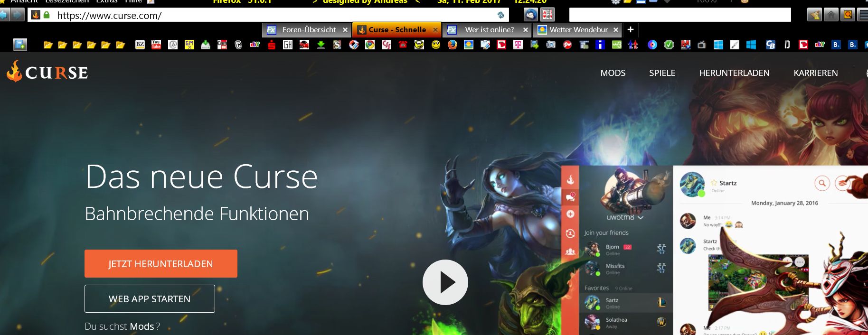Screen dimensions: 868x335
Task: Click the browser search field
Action: coord(680,15)
